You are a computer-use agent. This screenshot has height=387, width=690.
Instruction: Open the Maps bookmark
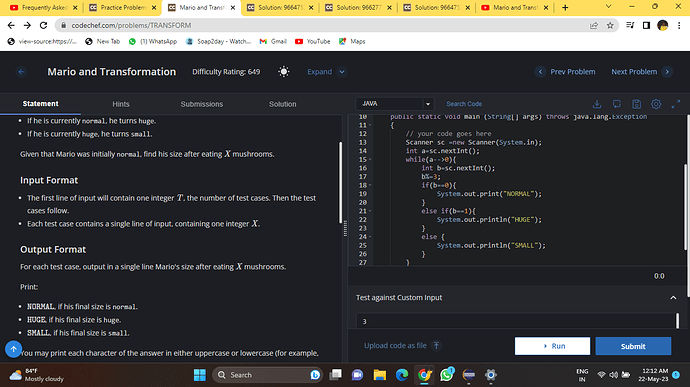[352, 41]
